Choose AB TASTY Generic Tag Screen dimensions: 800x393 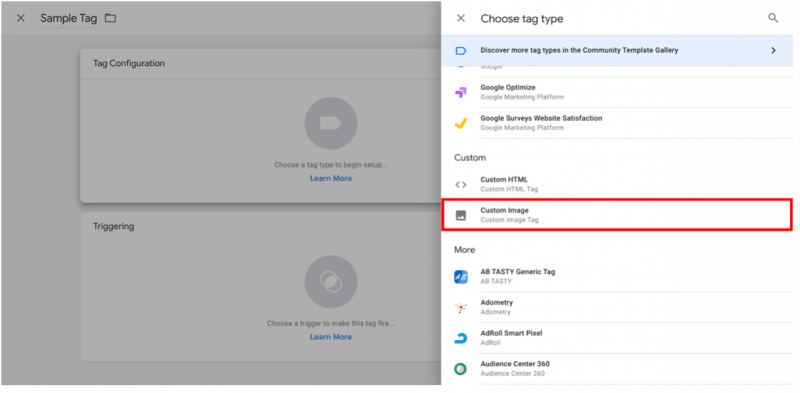point(617,277)
